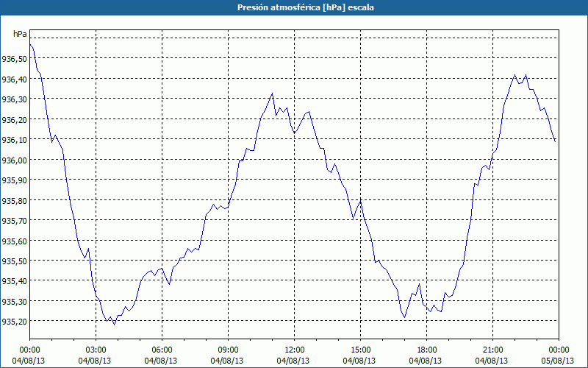Click the curve minimum near 04:00
Viewport: 588px width, 368px height.
coord(115,324)
